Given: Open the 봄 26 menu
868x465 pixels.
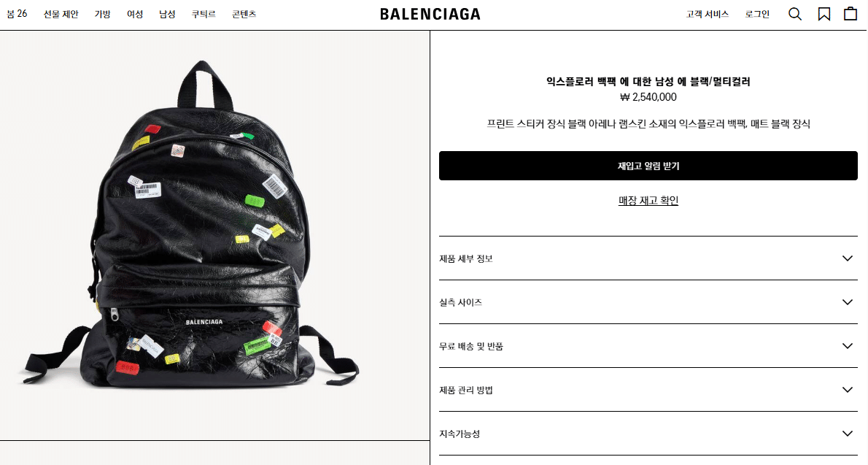Looking at the screenshot, I should 17,14.
